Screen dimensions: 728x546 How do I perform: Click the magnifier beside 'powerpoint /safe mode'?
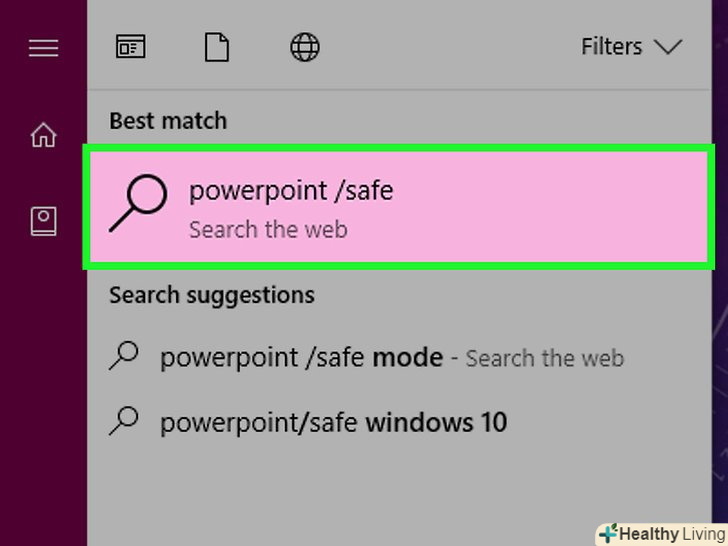tap(124, 356)
